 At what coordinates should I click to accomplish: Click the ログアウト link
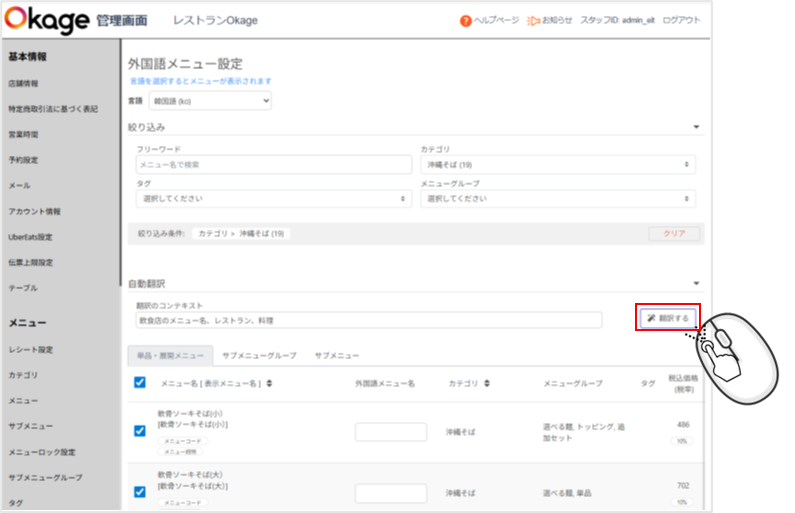682,20
